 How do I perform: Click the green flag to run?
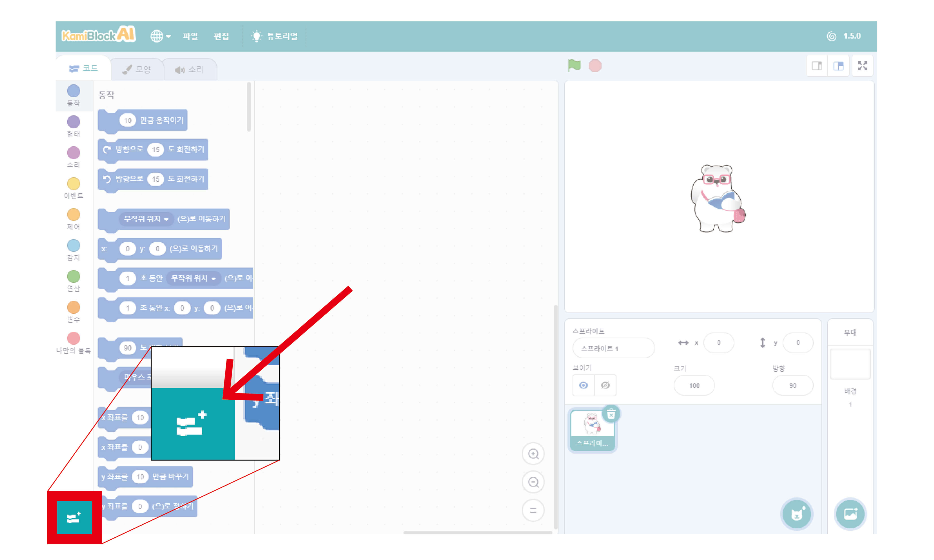[574, 66]
